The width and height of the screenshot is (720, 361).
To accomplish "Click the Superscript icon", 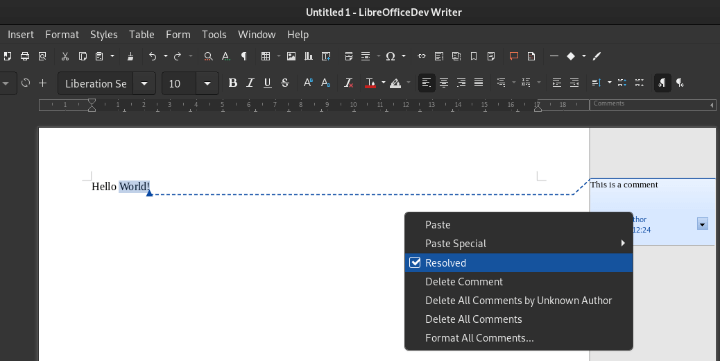I will [308, 83].
